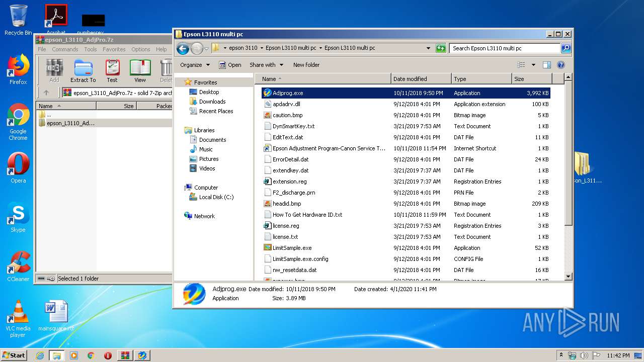Change view using the views icon

[x=521, y=65]
